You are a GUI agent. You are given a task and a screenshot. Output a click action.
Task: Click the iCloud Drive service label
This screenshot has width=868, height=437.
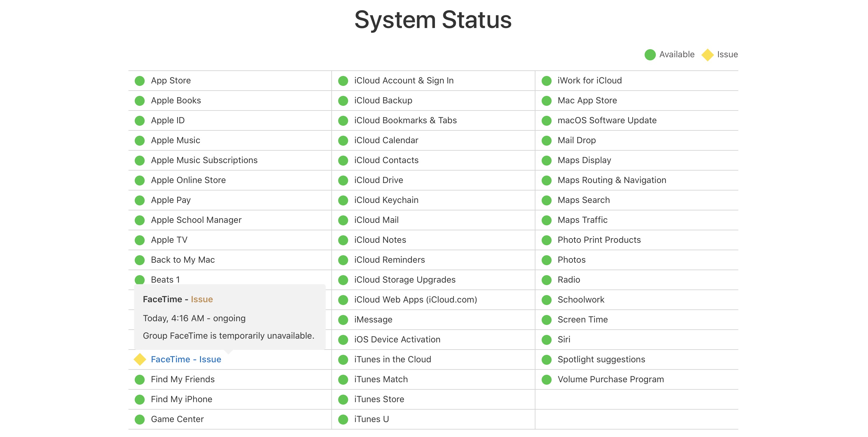pos(378,180)
